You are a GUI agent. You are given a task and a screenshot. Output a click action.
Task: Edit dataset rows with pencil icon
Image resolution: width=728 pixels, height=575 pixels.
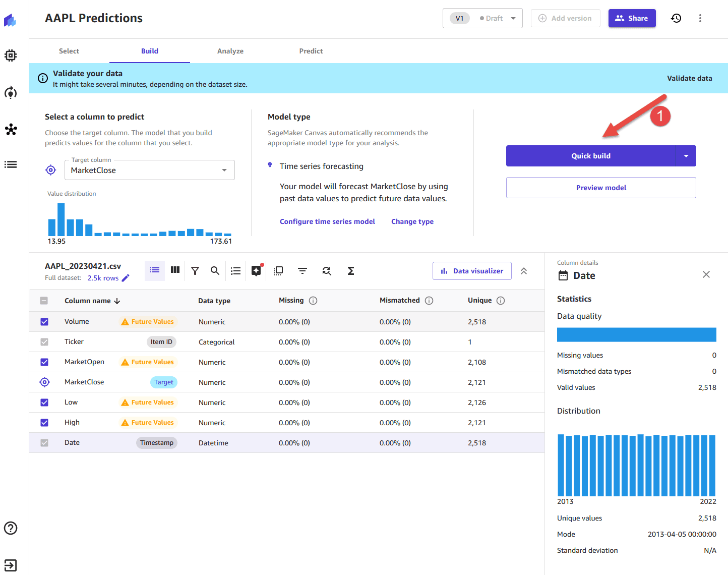(x=126, y=278)
